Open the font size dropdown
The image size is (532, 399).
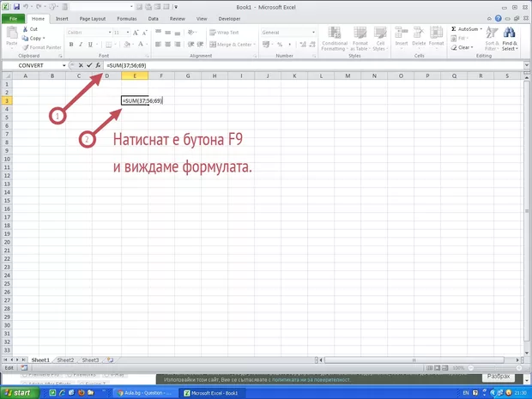pos(128,33)
